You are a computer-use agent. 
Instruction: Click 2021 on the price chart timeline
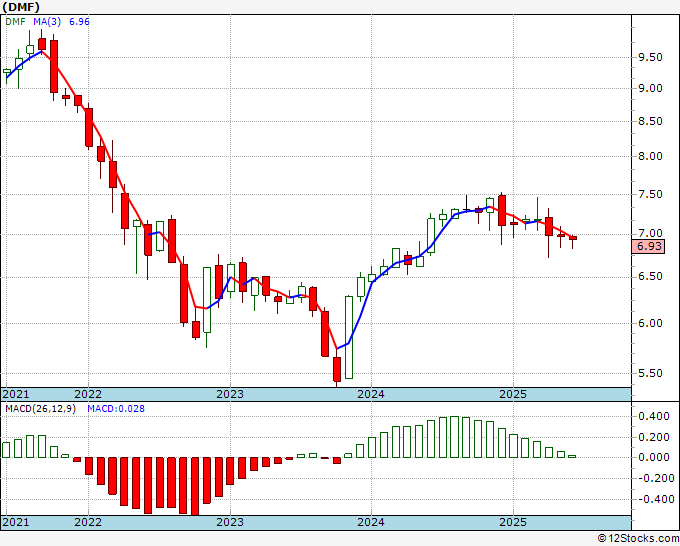pos(16,394)
